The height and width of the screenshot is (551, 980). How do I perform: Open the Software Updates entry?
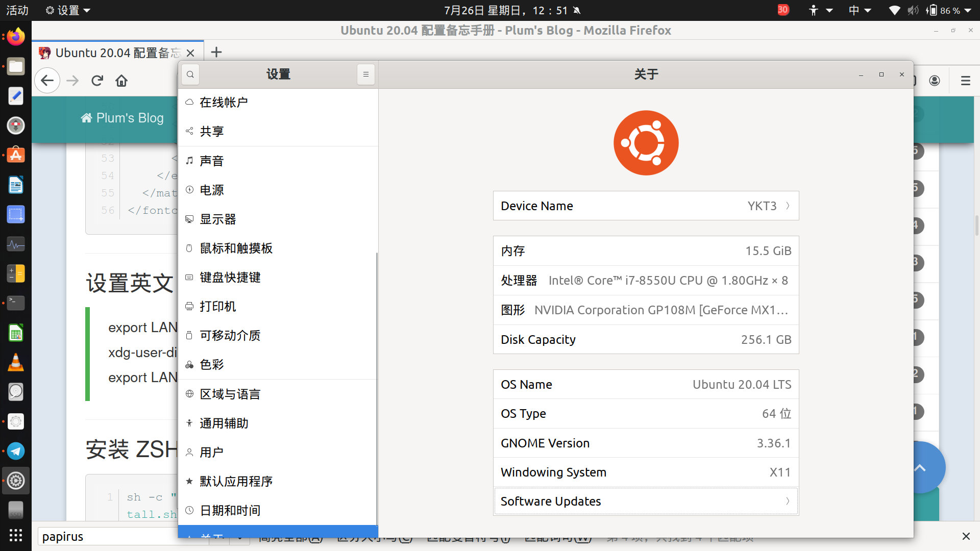point(646,501)
